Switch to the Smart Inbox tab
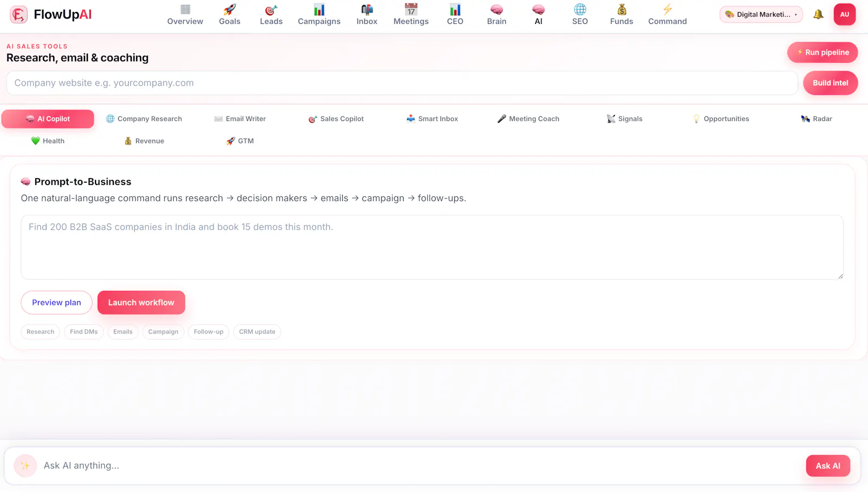This screenshot has height=492, width=868. pyautogui.click(x=432, y=119)
